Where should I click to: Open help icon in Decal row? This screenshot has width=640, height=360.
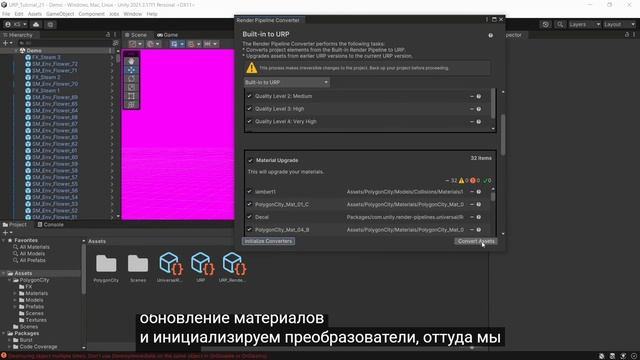pos(479,217)
